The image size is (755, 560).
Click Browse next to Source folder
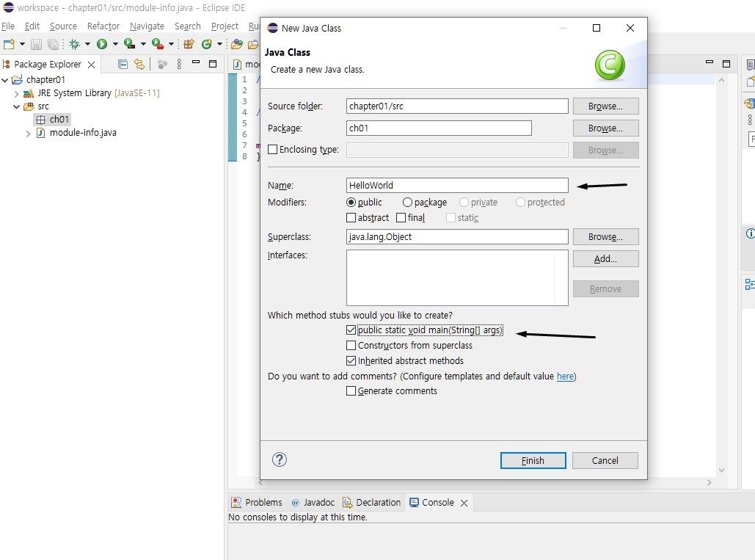pos(606,106)
